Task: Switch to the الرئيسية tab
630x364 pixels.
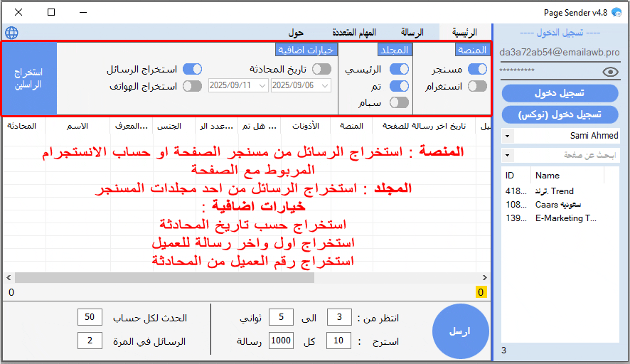Action: [x=464, y=33]
